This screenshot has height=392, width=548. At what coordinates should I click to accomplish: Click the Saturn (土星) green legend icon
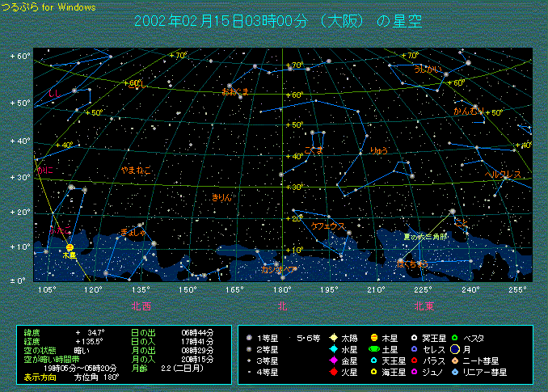click(373, 349)
